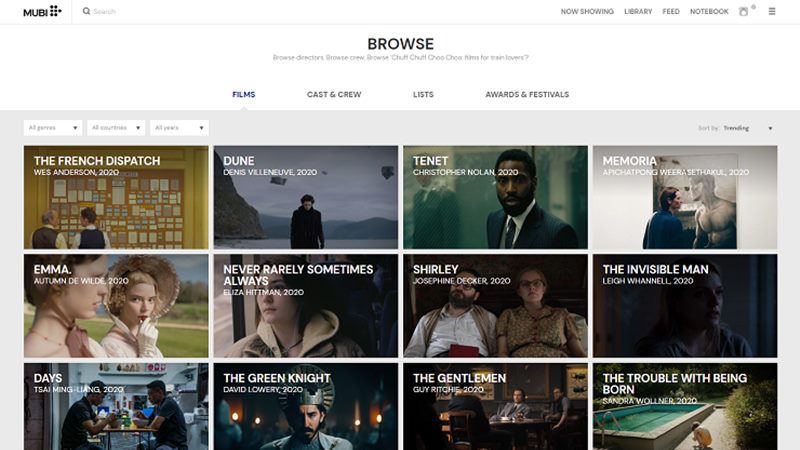Switch to the Lists tab
800x450 pixels.
pos(423,94)
